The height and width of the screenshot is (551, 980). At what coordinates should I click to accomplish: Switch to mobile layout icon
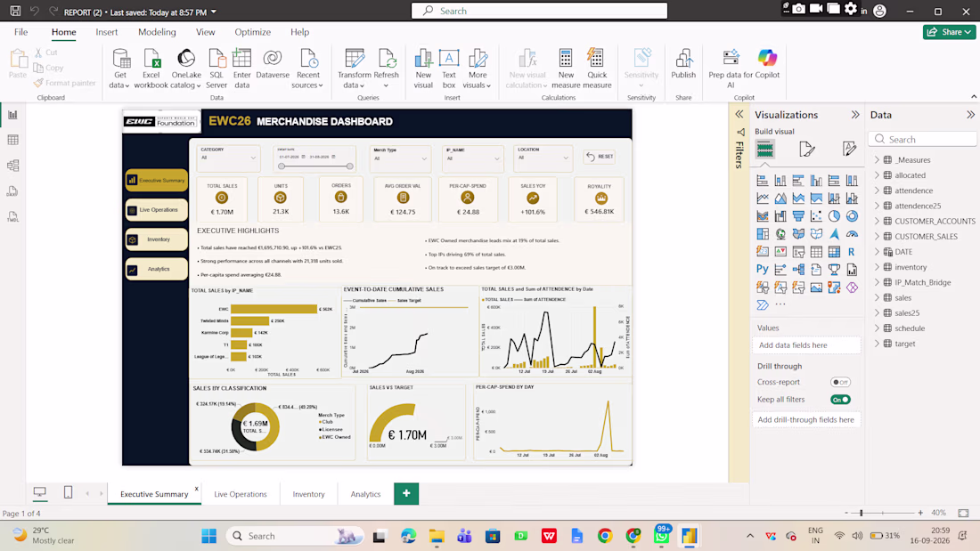pos(68,493)
